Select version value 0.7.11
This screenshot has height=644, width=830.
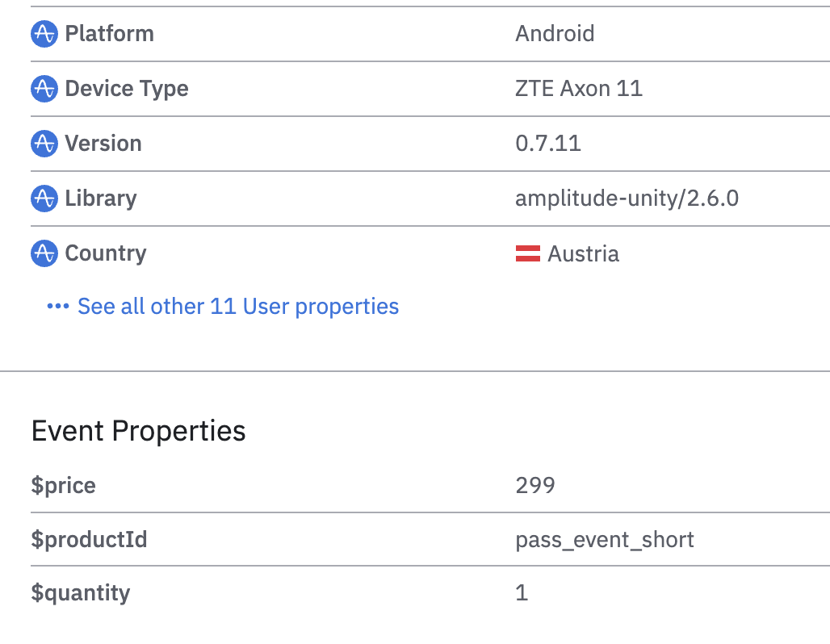[547, 144]
